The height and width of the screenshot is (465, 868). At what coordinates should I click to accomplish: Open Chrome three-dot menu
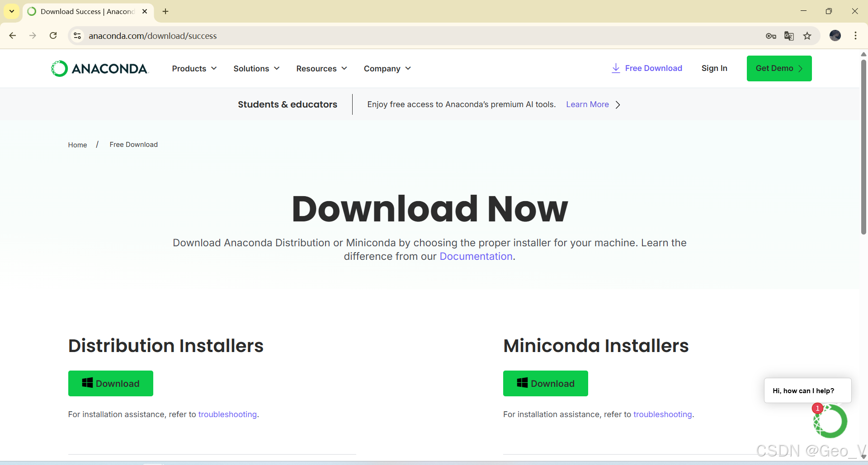click(855, 36)
